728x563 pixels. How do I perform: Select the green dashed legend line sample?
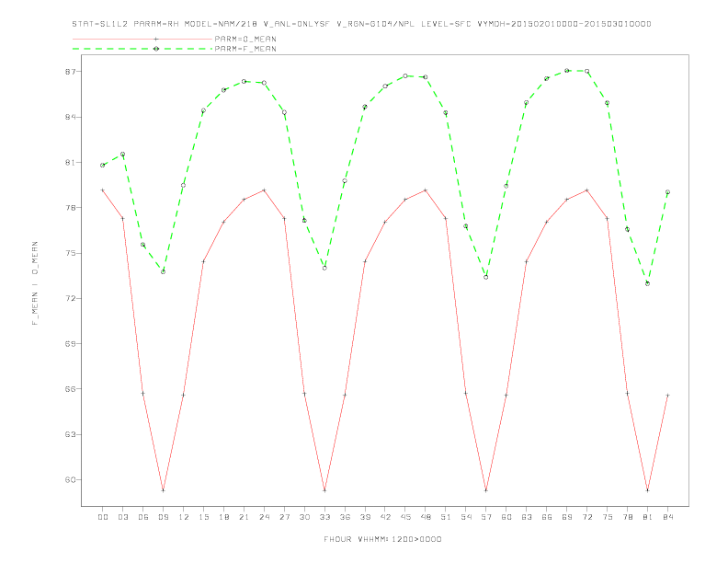(x=142, y=49)
